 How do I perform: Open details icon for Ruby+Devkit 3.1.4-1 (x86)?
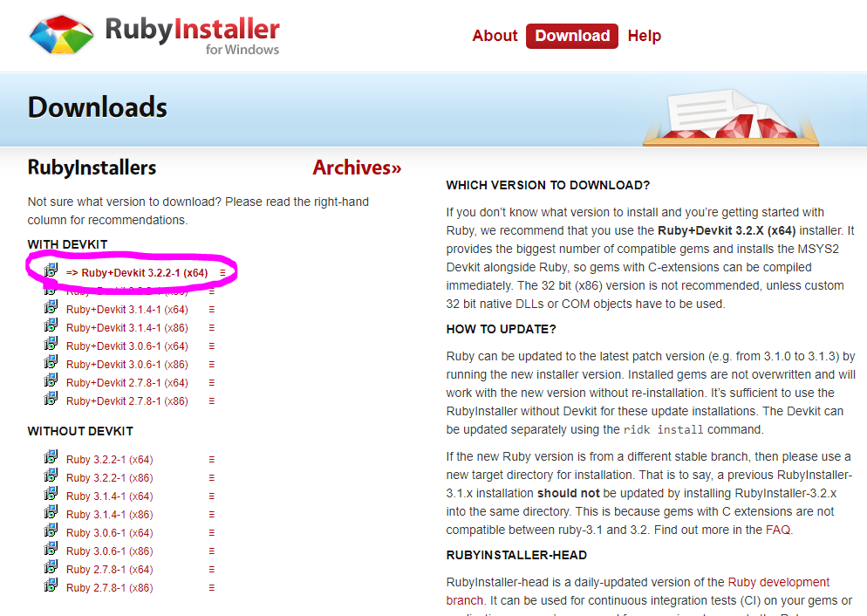(211, 328)
